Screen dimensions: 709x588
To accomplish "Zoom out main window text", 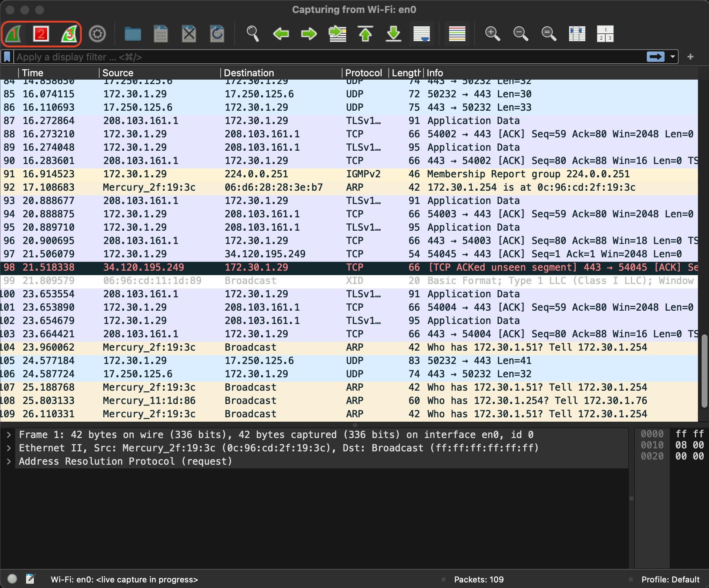I will click(x=521, y=34).
